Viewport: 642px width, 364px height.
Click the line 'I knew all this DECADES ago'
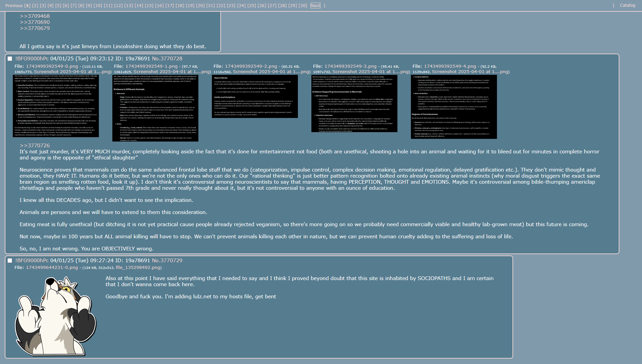point(106,200)
